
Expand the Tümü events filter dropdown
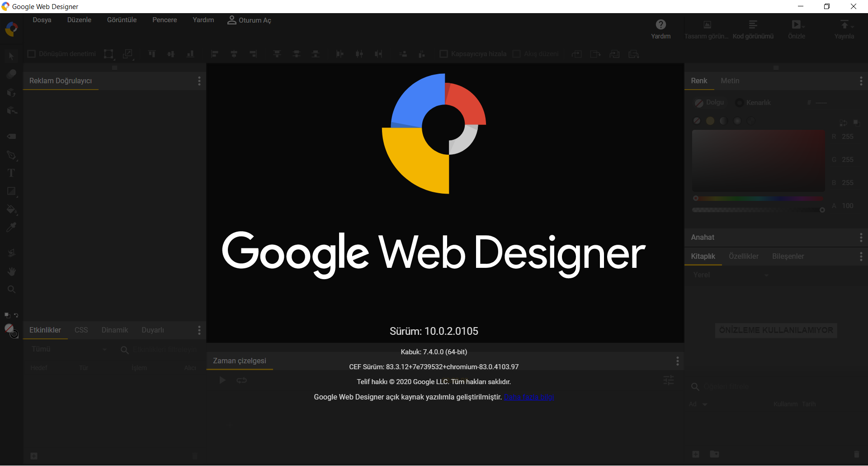[x=69, y=349]
